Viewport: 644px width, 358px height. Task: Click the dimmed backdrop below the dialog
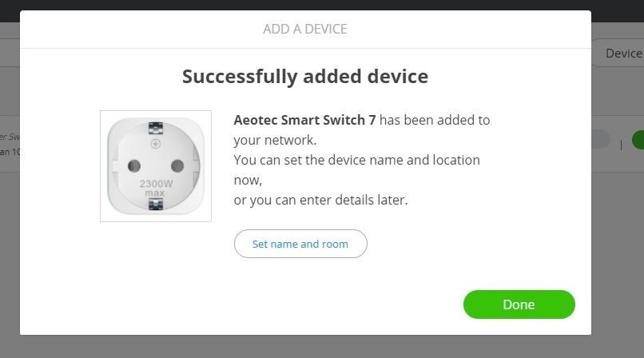click(x=320, y=347)
